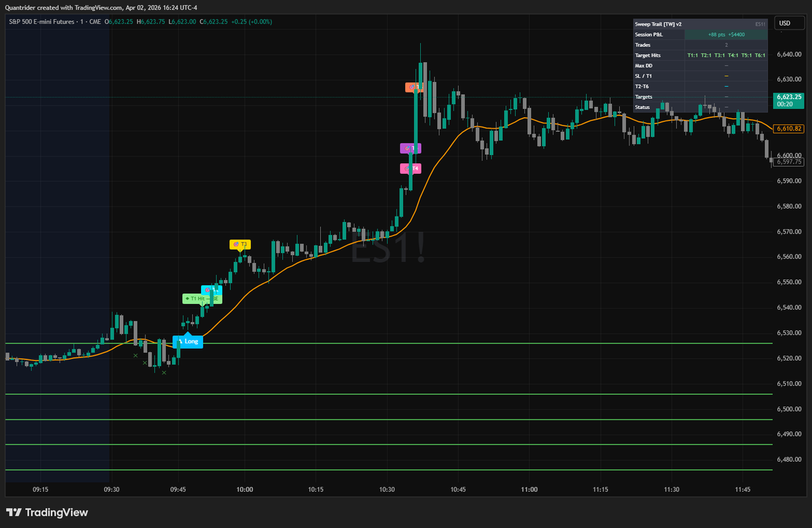Click the T1:1 target hit value
The image size is (812, 528).
click(692, 55)
